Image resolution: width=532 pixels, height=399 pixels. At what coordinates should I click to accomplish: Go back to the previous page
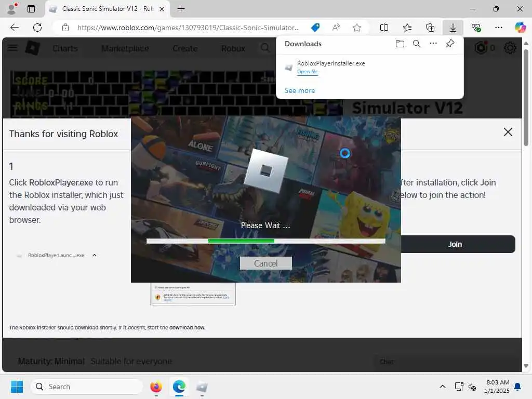(15, 28)
